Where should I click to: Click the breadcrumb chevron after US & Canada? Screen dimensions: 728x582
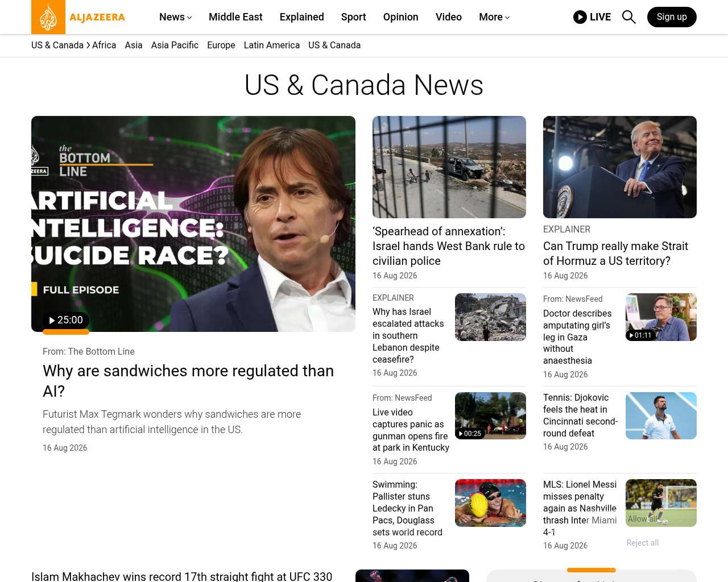(88, 45)
